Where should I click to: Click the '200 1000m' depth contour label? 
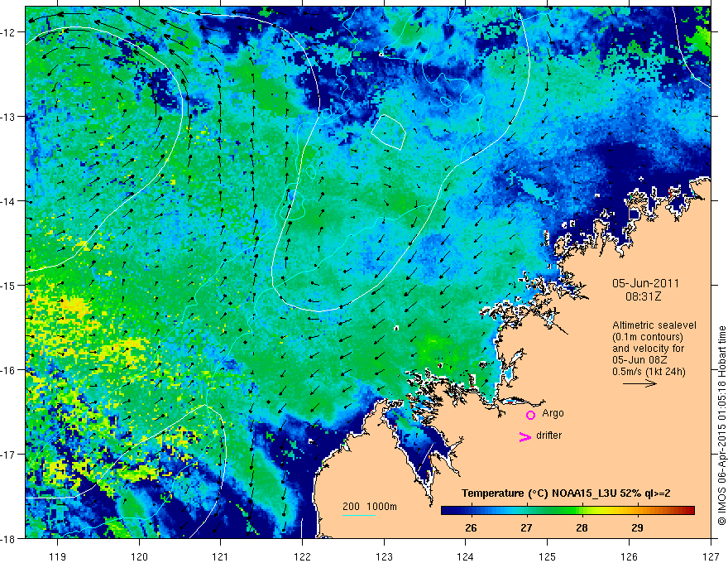(x=370, y=507)
